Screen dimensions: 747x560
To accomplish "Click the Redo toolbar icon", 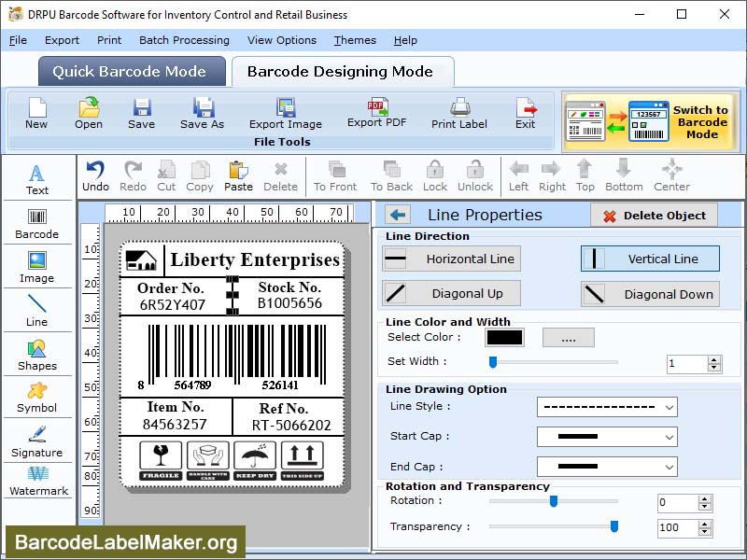I will 133,176.
